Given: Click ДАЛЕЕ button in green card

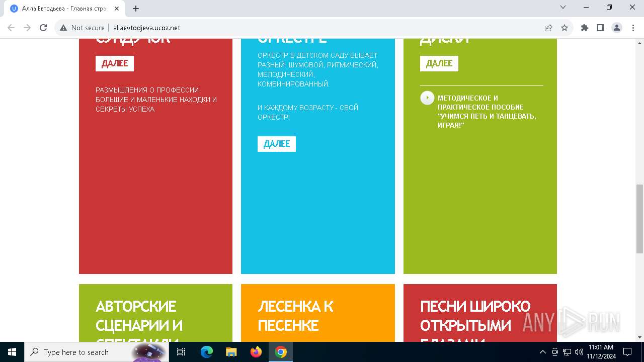Looking at the screenshot, I should (439, 63).
